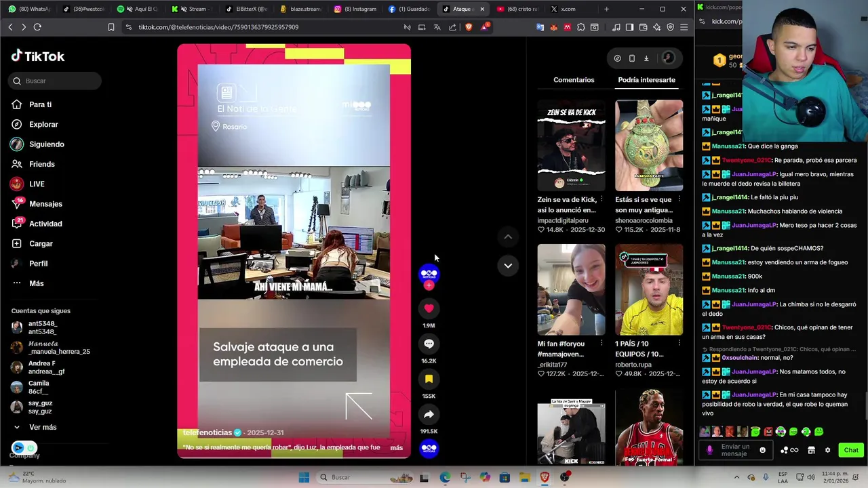Open the Explorar page
Image resolution: width=868 pixels, height=488 pixels.
pos(43,124)
